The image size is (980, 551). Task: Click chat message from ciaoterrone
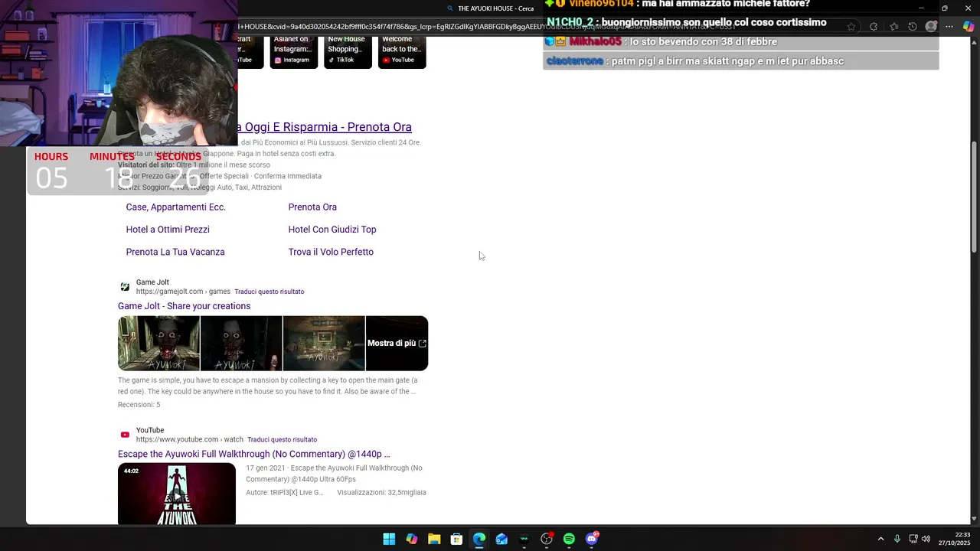(x=695, y=61)
